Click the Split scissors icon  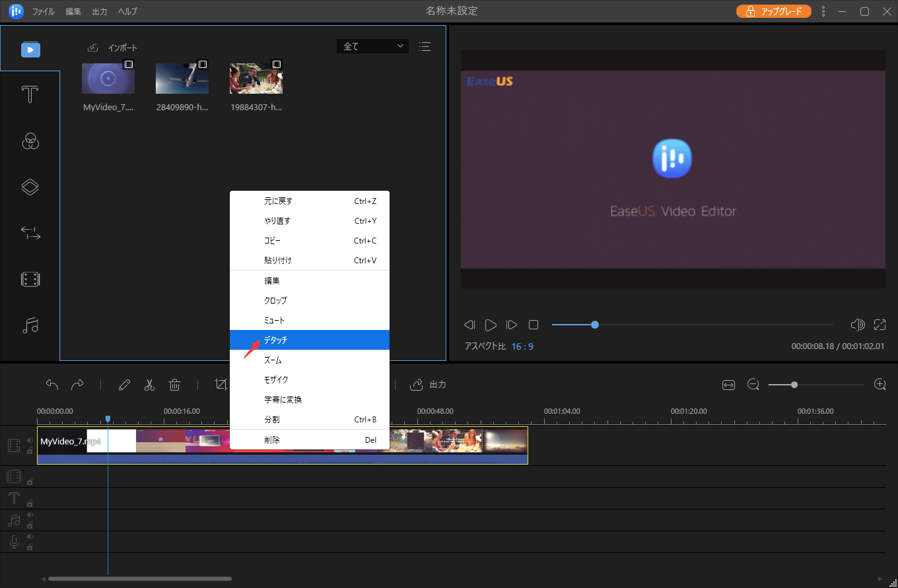(150, 384)
